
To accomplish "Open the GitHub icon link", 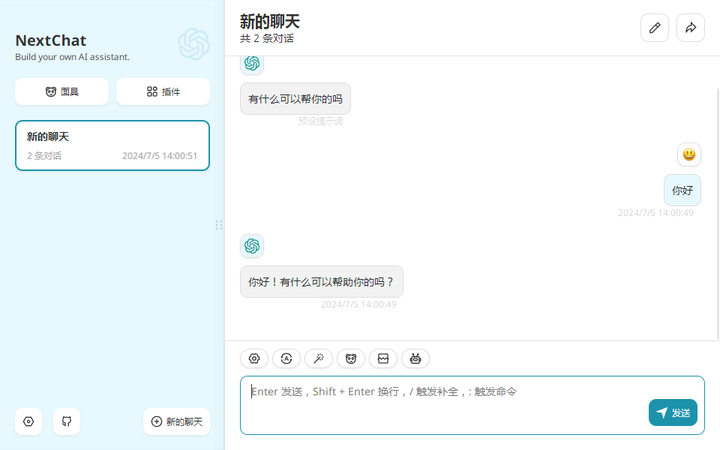I will point(67,422).
